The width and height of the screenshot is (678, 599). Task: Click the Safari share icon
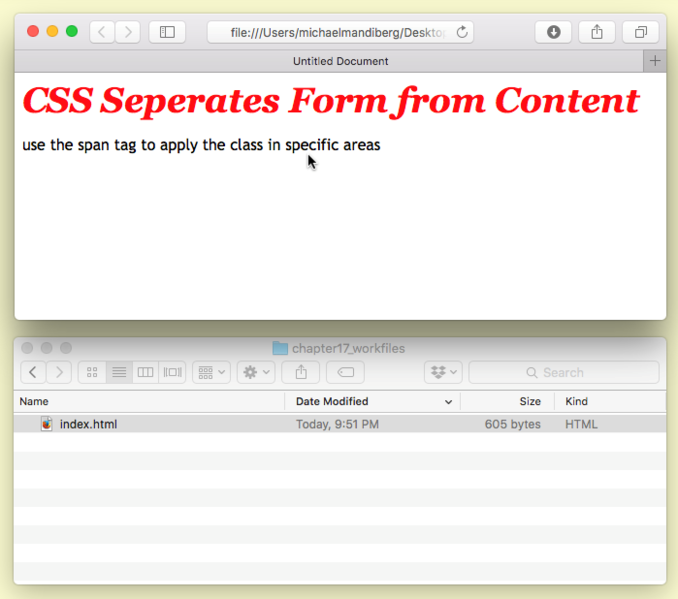pos(597,32)
